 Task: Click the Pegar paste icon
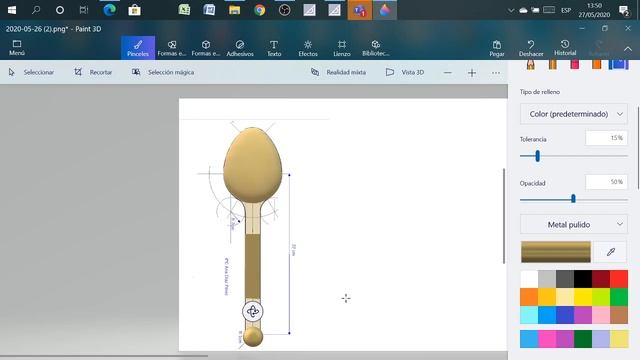(x=497, y=48)
